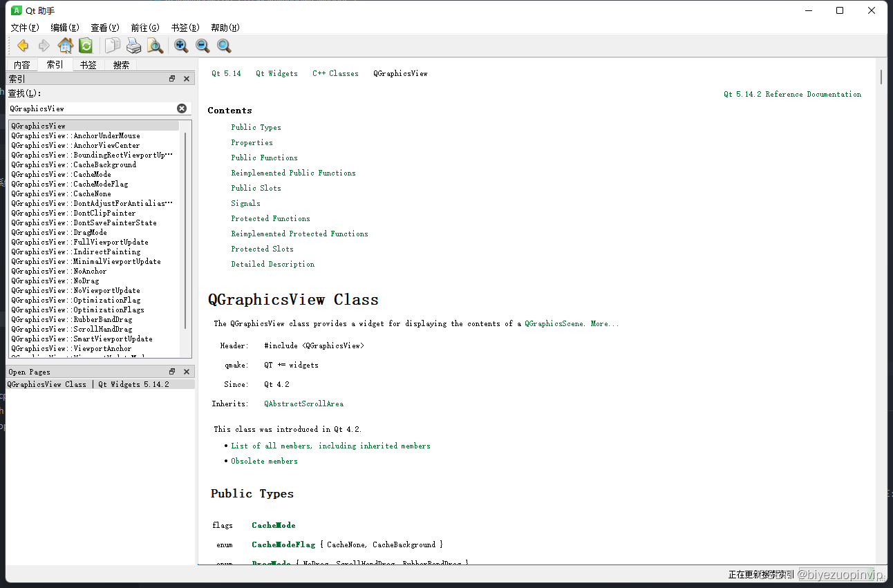The height and width of the screenshot is (588, 893).
Task: Follow the More... description link
Action: [x=605, y=323]
